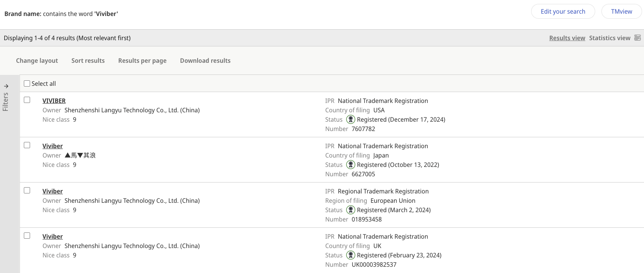Click the Japanese owner name 馬其浪
This screenshot has height=273, width=644.
[x=80, y=155]
